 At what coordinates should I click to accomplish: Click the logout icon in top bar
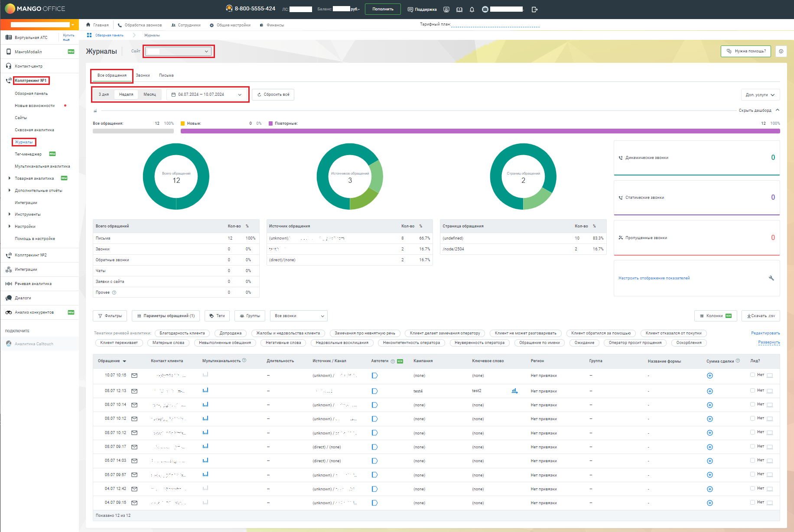coord(534,9)
